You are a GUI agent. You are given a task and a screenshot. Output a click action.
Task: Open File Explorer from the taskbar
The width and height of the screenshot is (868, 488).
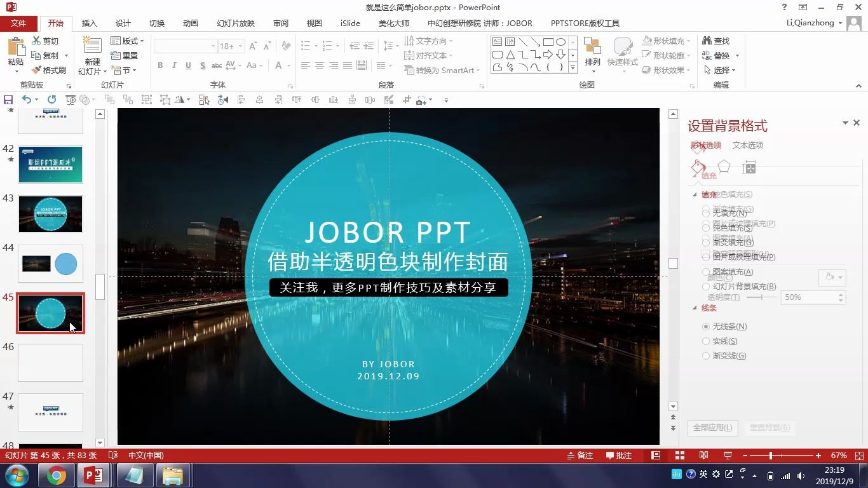(173, 475)
